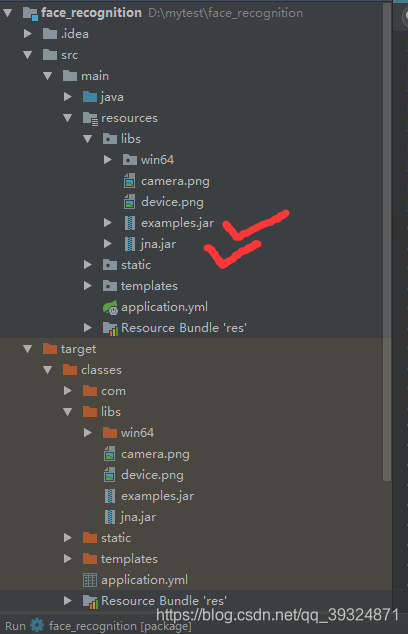Image resolution: width=408 pixels, height=634 pixels.
Task: Expand win64 arrow under resources libs
Action: pos(108,160)
